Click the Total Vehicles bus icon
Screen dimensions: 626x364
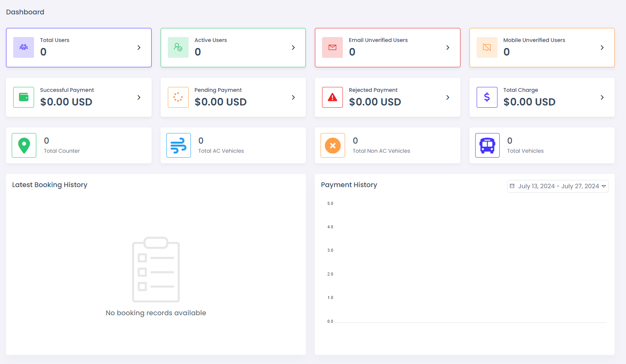coord(487,145)
